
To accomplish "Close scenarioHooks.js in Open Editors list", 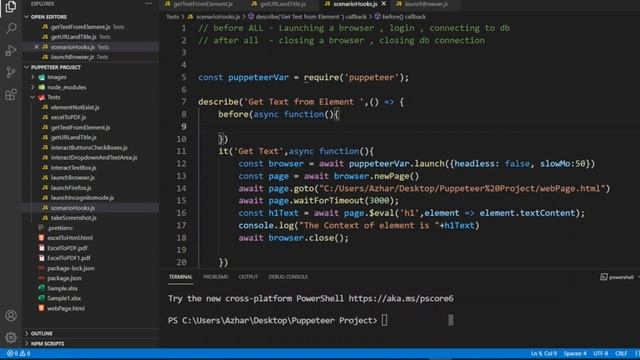I will pyautogui.click(x=36, y=47).
